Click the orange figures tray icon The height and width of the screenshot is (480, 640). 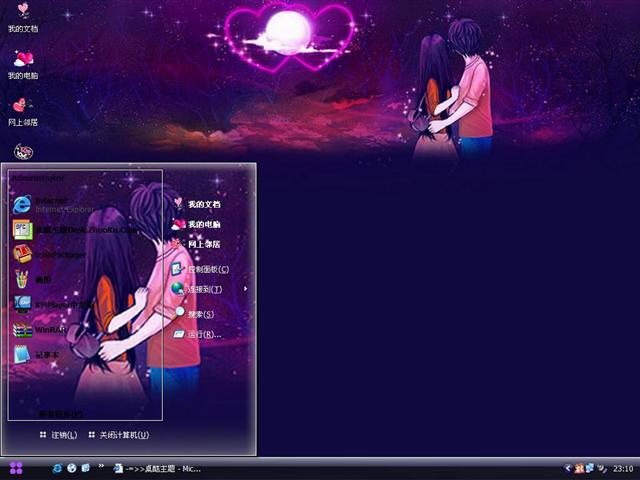pyautogui.click(x=579, y=469)
